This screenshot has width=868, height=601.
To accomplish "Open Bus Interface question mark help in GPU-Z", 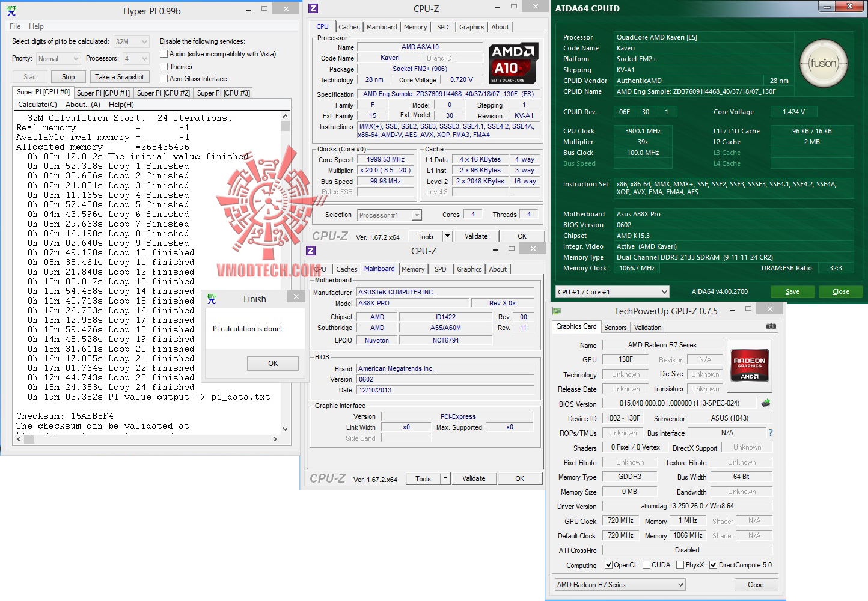I will point(770,433).
